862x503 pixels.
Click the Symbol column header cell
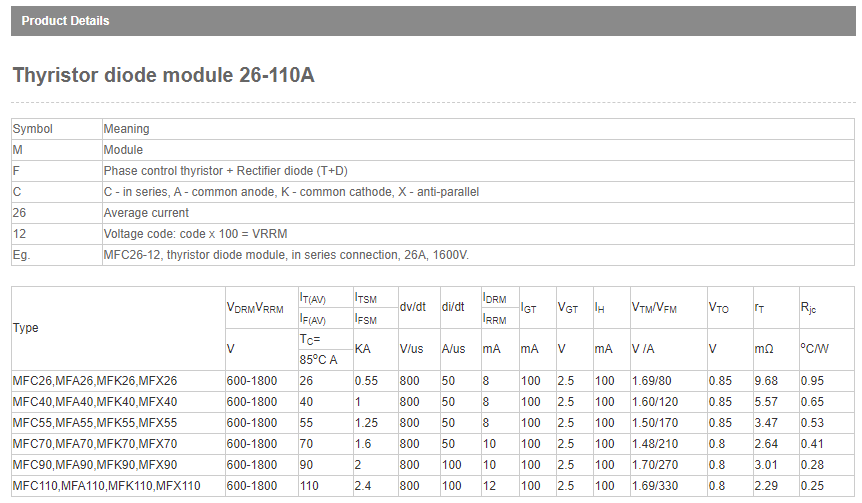pos(32,129)
